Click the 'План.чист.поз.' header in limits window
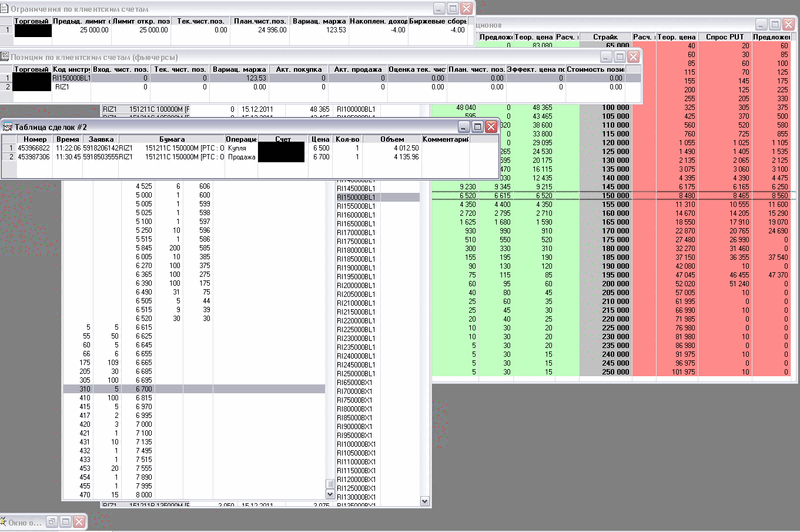Viewport: 800px width, 532px height. coord(259,21)
